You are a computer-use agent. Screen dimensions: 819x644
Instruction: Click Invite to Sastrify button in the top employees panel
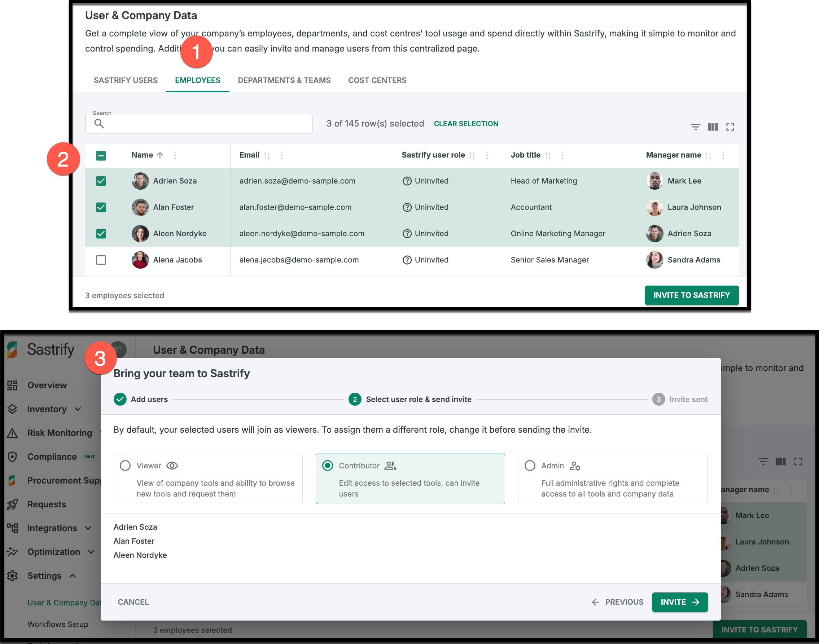point(692,295)
